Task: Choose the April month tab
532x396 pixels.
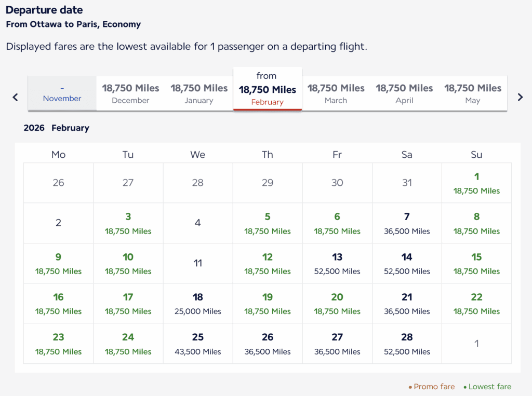Action: [x=404, y=93]
